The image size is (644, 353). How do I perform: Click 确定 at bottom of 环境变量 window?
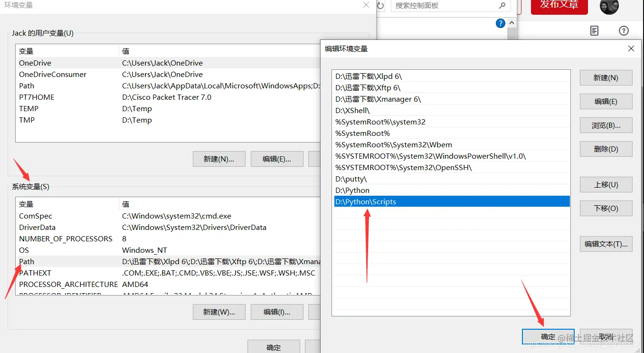coord(274,347)
